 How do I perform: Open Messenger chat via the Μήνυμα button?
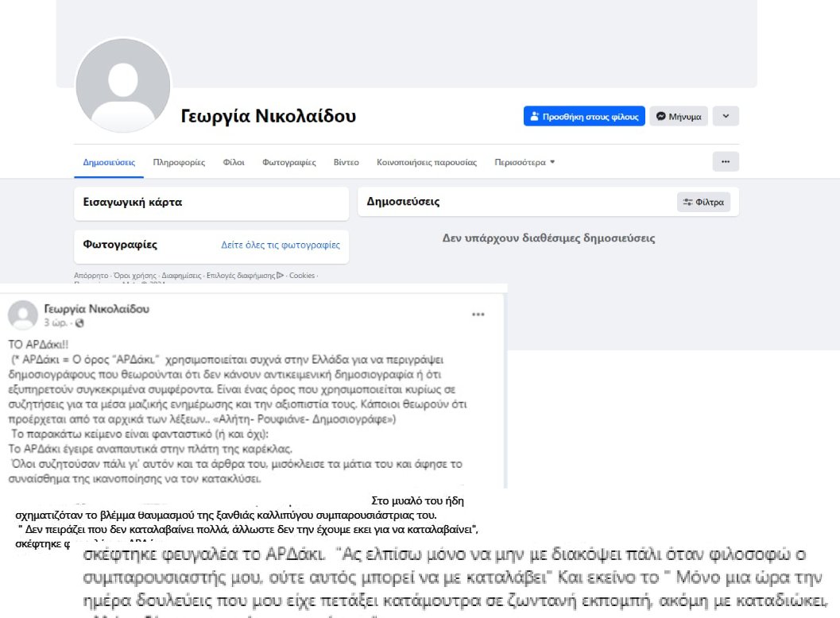679,116
